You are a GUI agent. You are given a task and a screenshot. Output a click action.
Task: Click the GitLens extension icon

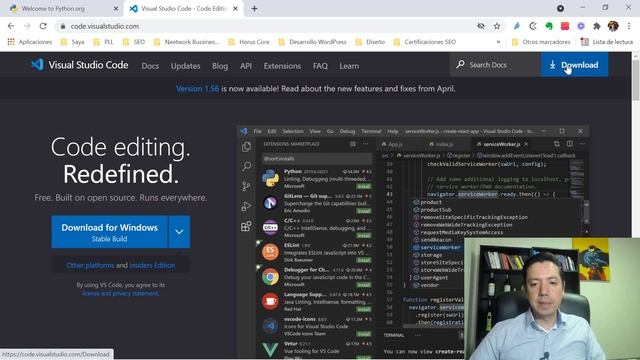[270, 202]
